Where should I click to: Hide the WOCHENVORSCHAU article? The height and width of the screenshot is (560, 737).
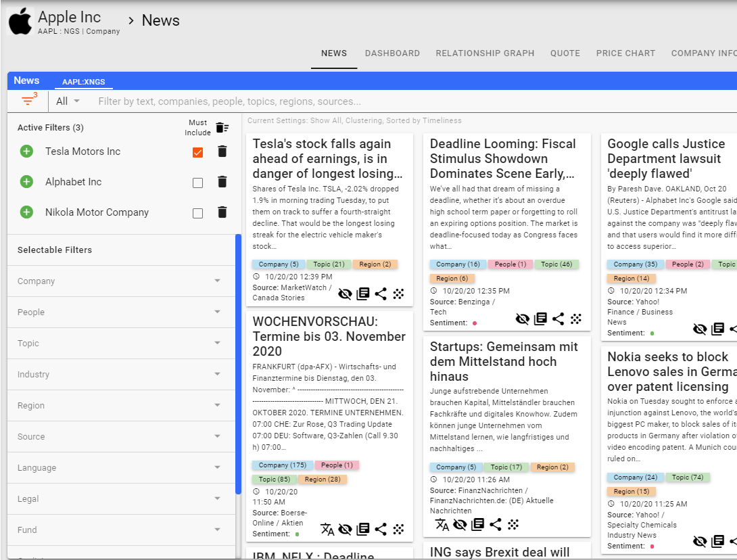pos(345,530)
